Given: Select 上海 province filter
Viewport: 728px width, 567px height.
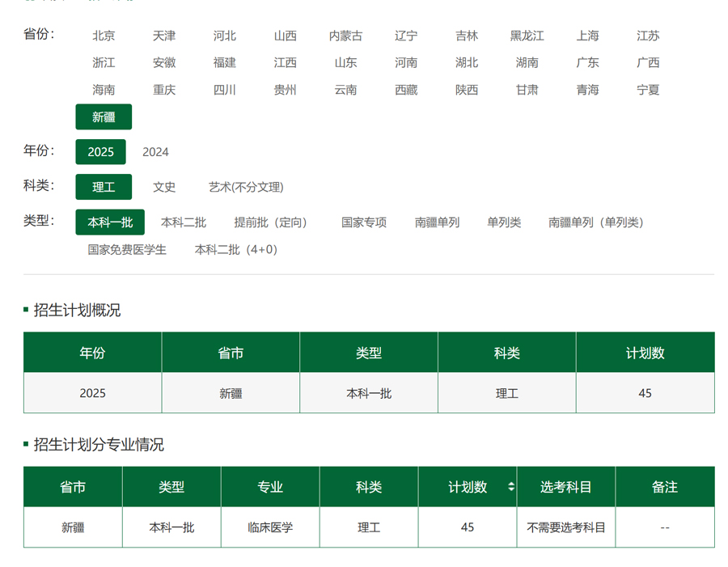Looking at the screenshot, I should point(587,36).
